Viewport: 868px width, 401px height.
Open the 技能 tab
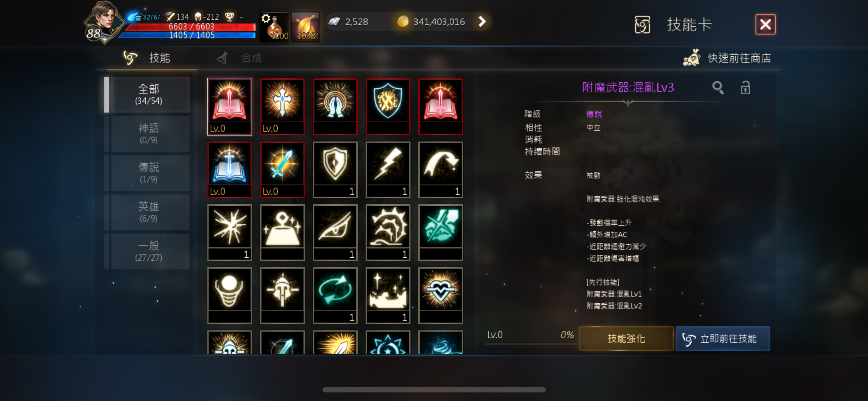tap(148, 58)
